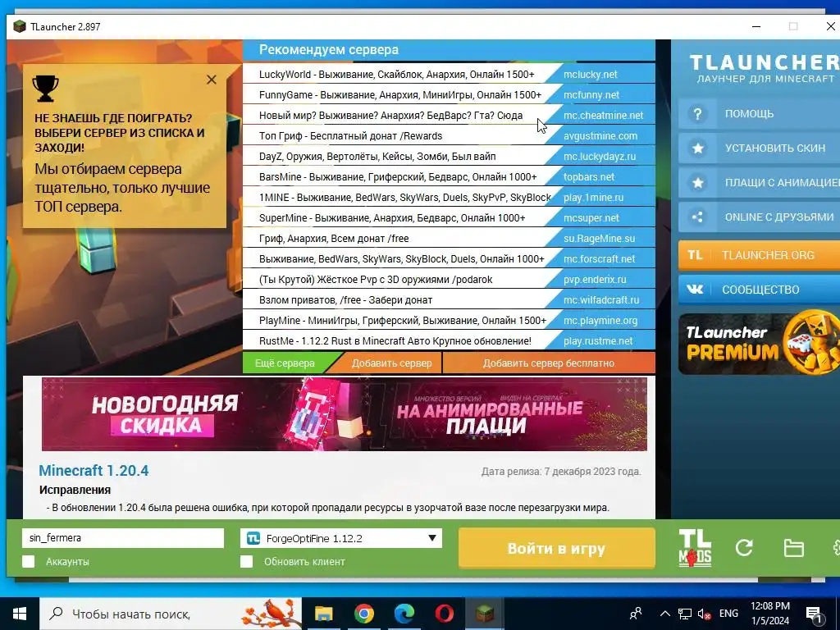Open the TL Mods icon
Screen dimensions: 840x630
(695, 548)
